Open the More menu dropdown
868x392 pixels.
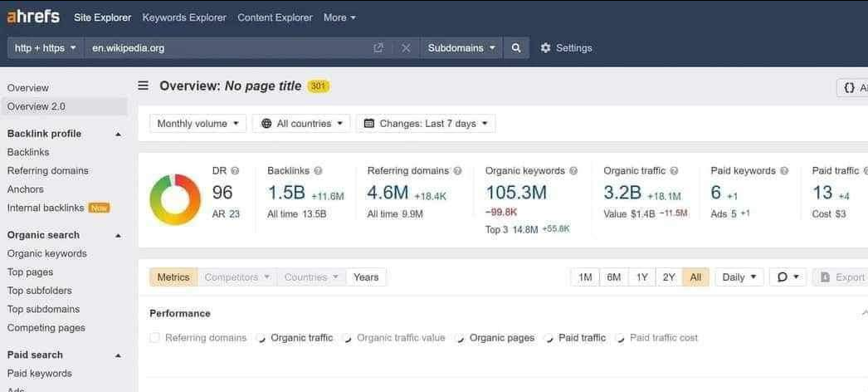340,17
